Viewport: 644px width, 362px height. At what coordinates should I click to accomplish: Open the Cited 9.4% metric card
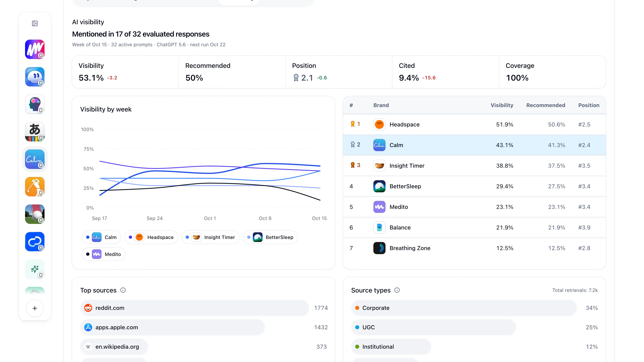(x=446, y=72)
